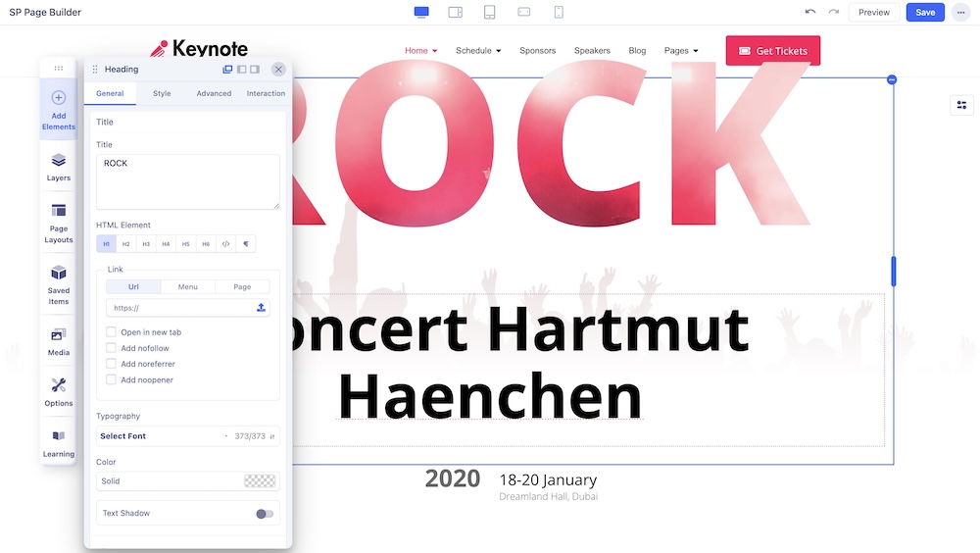Toggle the Text Shadow switch
This screenshot has height=553, width=980.
coord(265,514)
